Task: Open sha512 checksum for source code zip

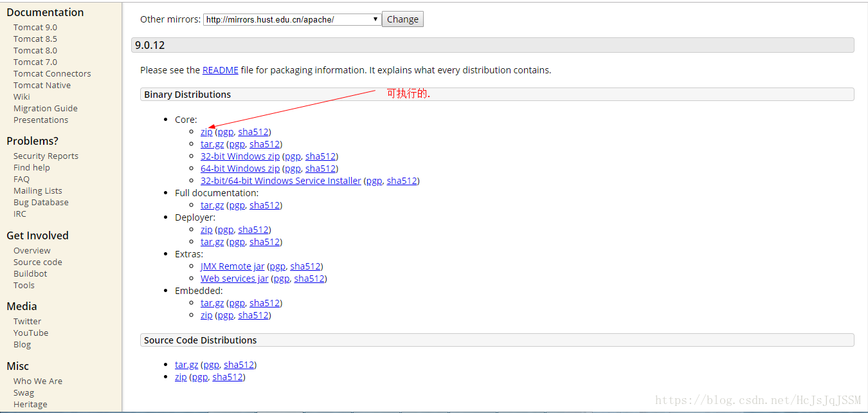Action: point(228,377)
